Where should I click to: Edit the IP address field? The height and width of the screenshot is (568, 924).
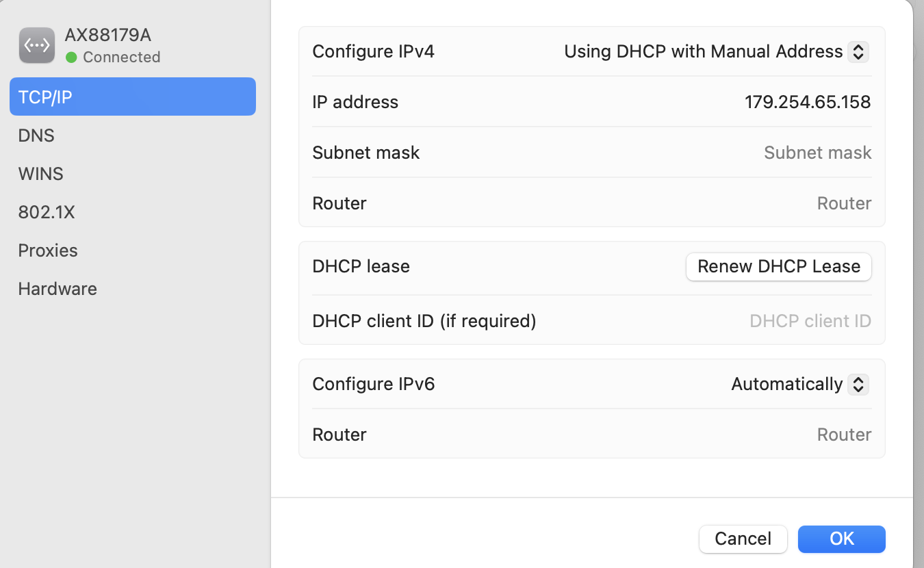click(808, 101)
